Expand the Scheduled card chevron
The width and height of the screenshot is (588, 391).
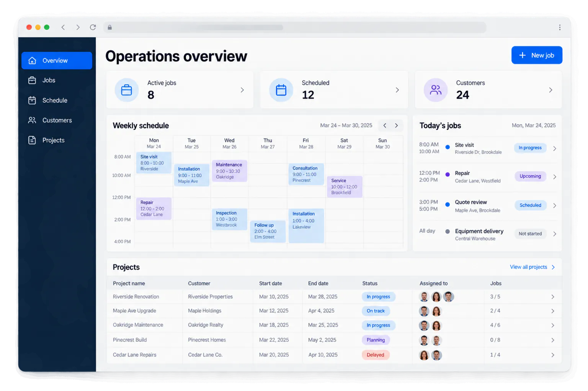(397, 90)
